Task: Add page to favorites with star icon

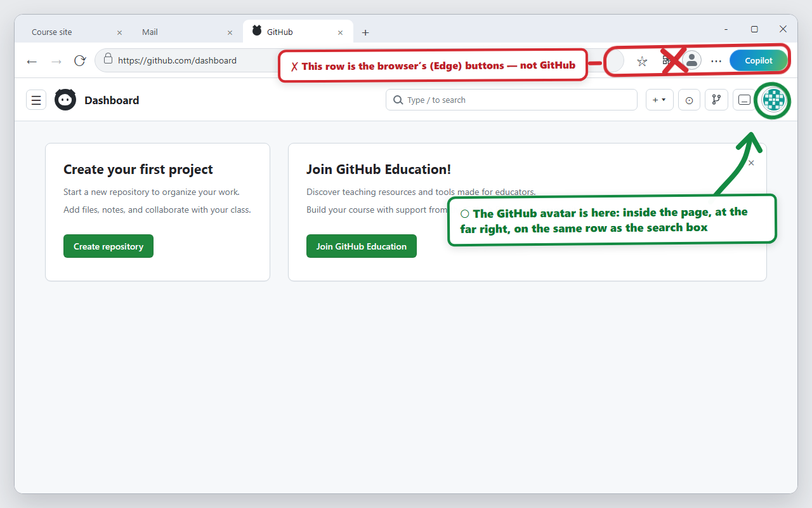Action: [x=642, y=61]
